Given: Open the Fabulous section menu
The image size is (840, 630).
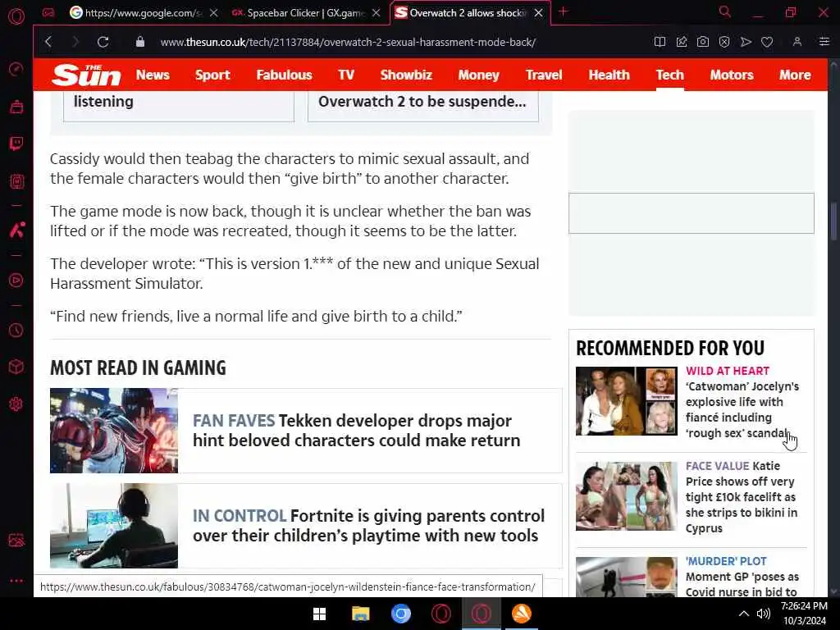Looking at the screenshot, I should tap(284, 75).
